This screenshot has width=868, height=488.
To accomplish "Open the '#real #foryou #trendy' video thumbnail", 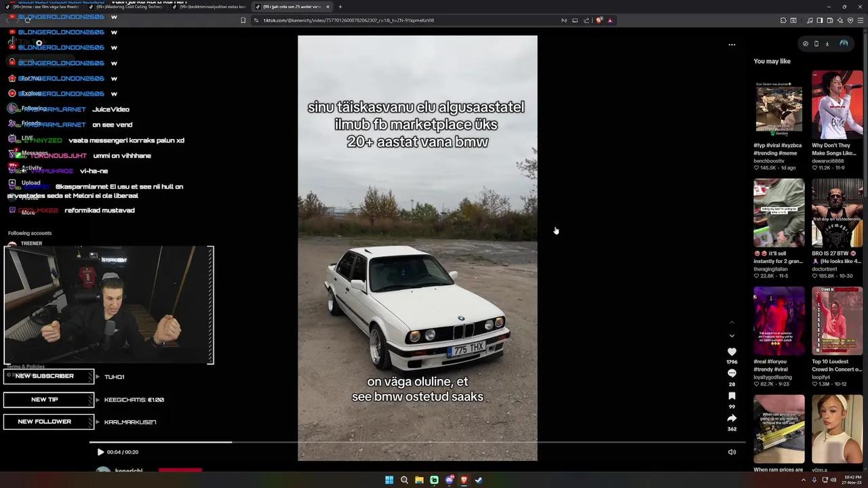I will 778,321.
